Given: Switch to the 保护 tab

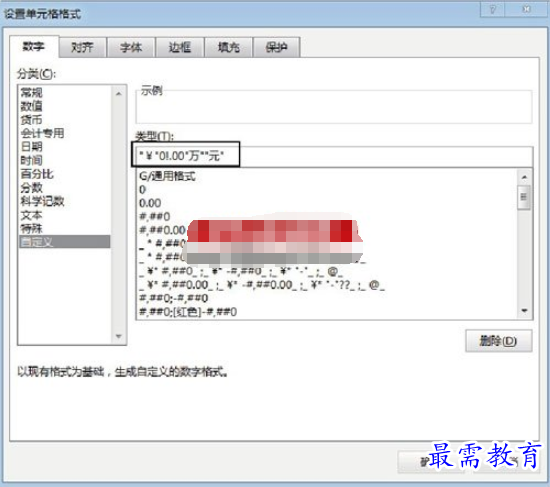Looking at the screenshot, I should (x=276, y=47).
